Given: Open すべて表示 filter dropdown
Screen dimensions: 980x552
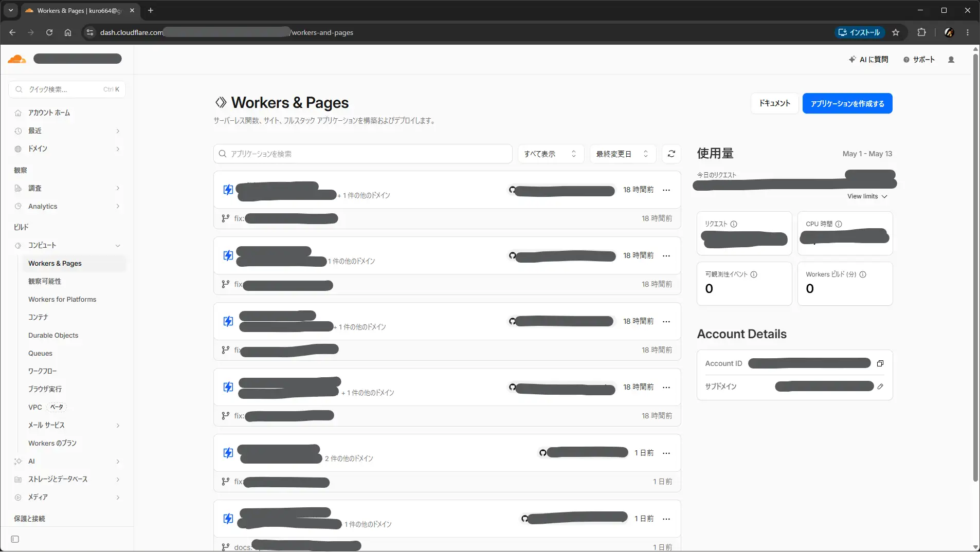Looking at the screenshot, I should point(550,154).
